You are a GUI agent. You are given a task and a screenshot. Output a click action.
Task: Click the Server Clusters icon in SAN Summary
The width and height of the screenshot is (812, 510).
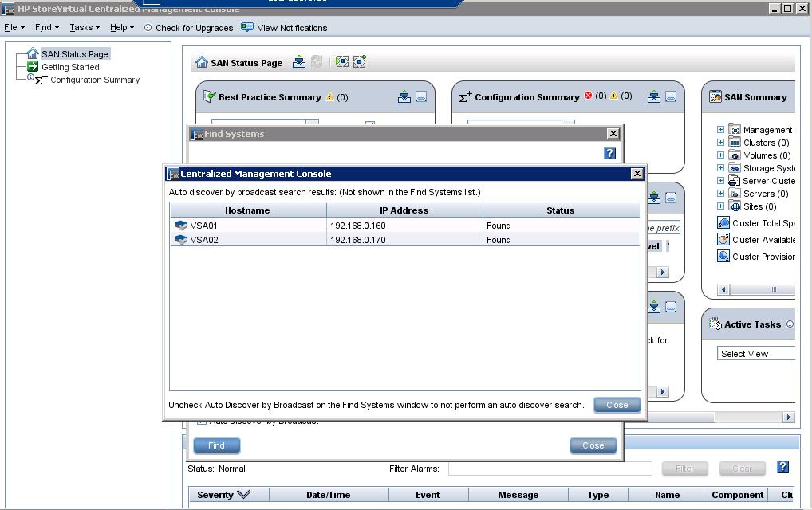pos(735,181)
